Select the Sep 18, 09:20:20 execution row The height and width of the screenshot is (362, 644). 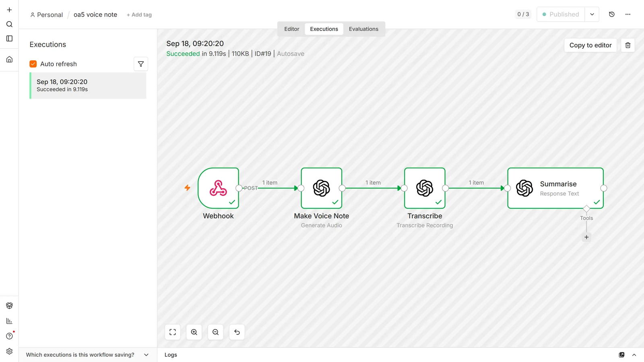[x=88, y=86]
